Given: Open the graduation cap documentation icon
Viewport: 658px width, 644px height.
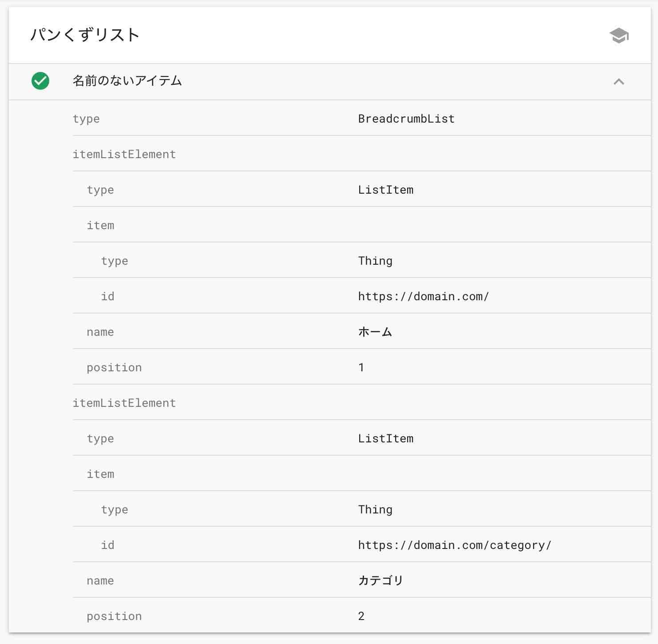Looking at the screenshot, I should pyautogui.click(x=619, y=36).
